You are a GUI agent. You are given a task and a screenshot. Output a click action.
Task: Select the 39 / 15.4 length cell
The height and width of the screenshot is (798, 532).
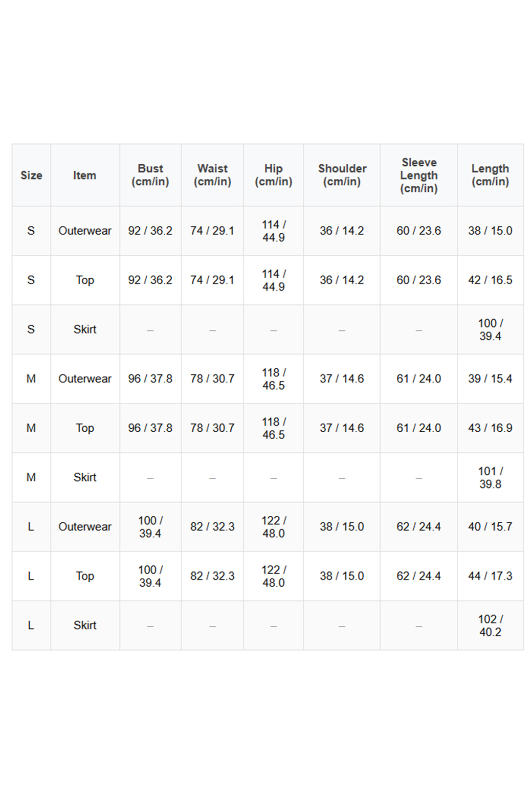tap(490, 379)
